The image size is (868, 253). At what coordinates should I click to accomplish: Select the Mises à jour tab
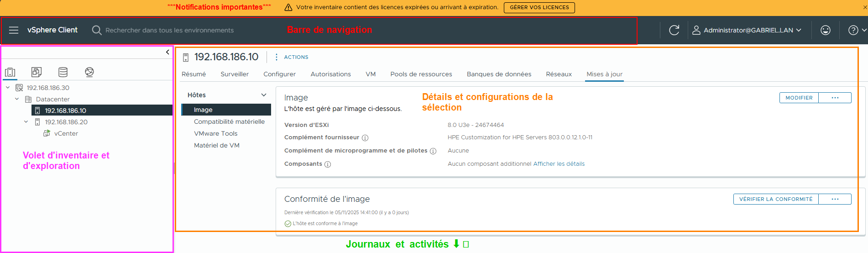point(604,74)
